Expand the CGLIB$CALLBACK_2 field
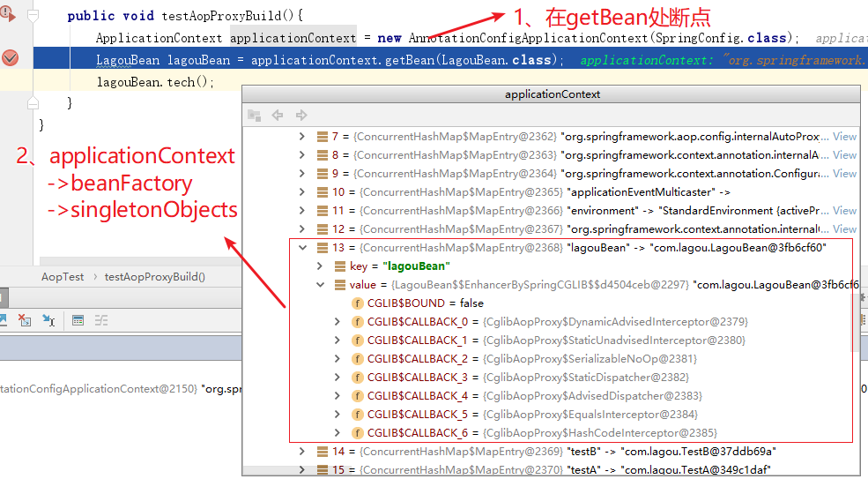This screenshot has width=868, height=479. coord(338,359)
